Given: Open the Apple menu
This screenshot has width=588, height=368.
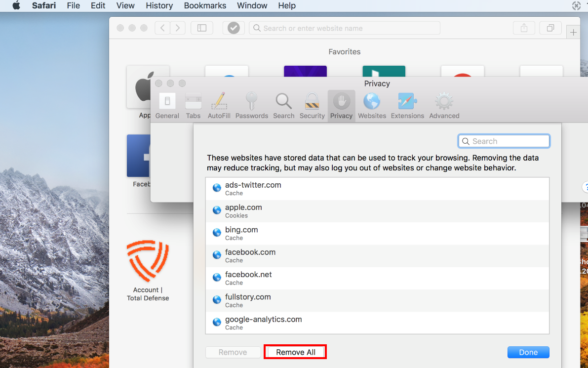Looking at the screenshot, I should coord(16,5).
